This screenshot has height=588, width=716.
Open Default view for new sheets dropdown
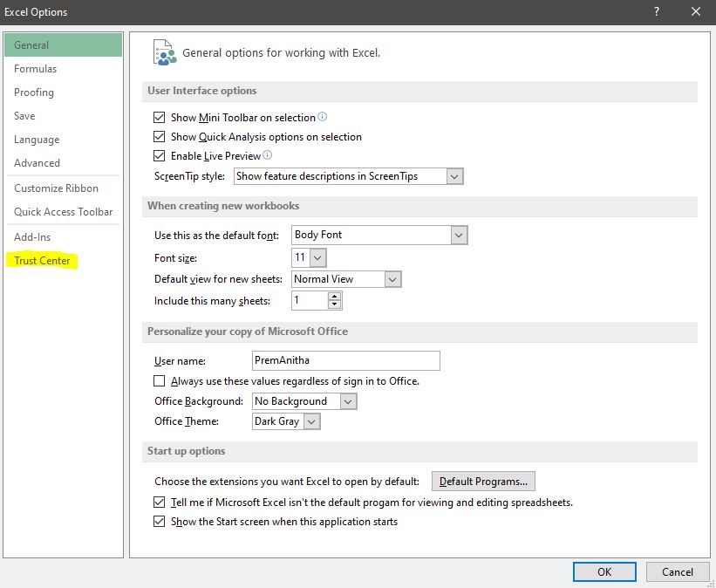pos(391,278)
